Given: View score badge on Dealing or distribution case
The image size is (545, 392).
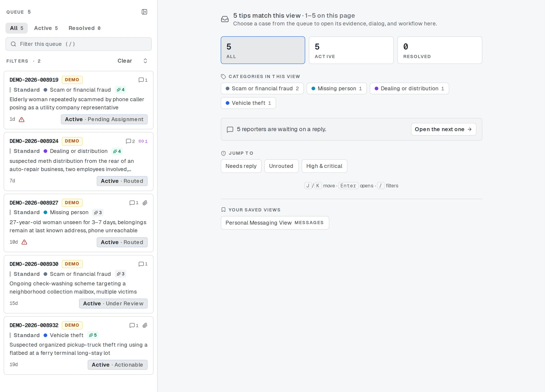Looking at the screenshot, I should tap(117, 151).
